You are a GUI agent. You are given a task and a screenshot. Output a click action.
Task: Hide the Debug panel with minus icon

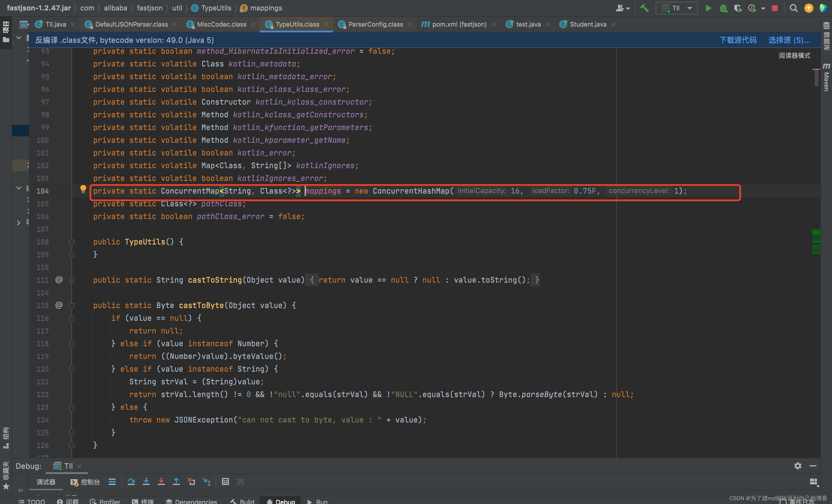(813, 466)
